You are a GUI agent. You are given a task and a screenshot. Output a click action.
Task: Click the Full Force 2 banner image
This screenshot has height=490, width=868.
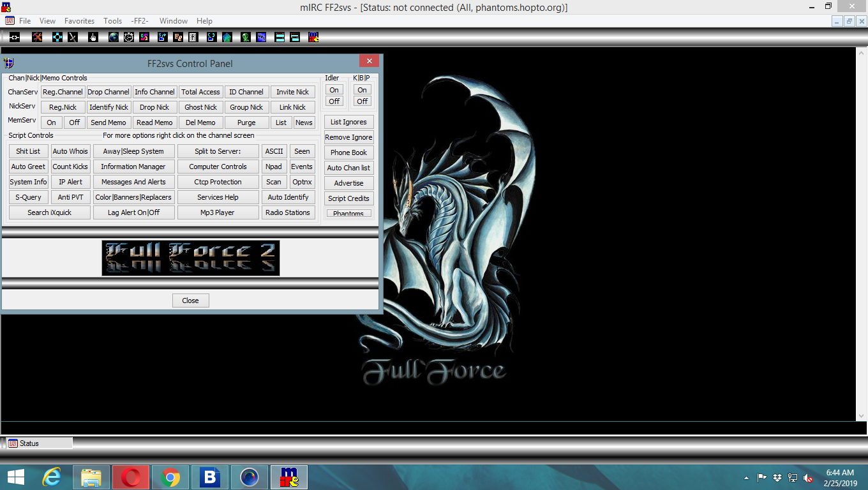[191, 258]
